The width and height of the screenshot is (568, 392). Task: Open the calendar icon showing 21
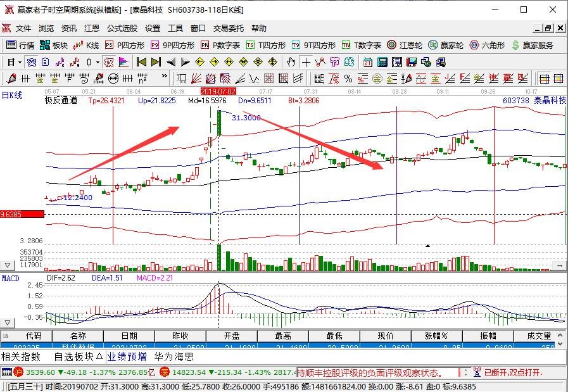[368, 62]
